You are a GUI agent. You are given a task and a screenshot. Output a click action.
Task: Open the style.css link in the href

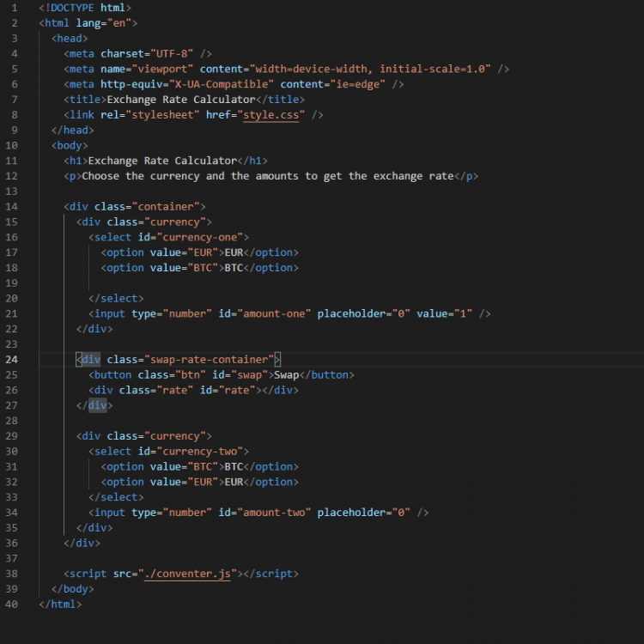tap(271, 115)
